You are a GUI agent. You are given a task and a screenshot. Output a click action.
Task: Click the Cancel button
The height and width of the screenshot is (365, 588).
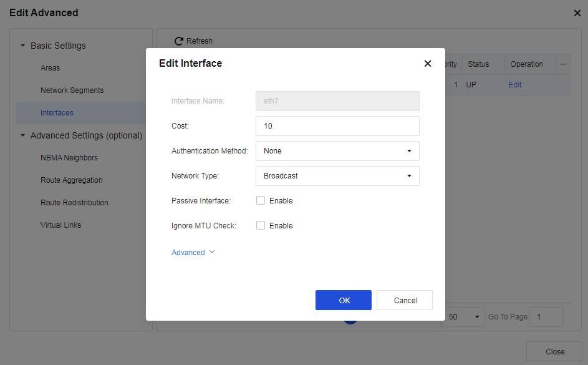click(x=405, y=300)
